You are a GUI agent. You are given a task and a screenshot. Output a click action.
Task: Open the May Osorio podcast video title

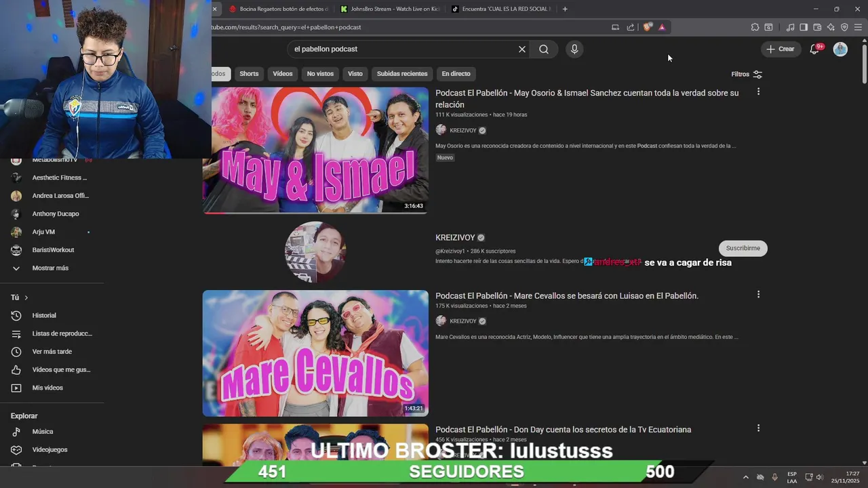pyautogui.click(x=587, y=99)
